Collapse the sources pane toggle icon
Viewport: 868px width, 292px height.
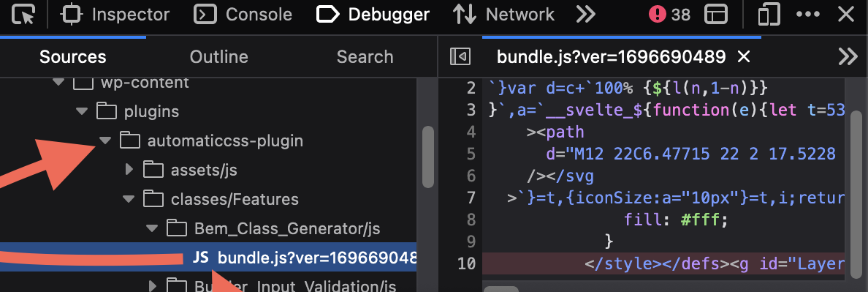point(460,56)
